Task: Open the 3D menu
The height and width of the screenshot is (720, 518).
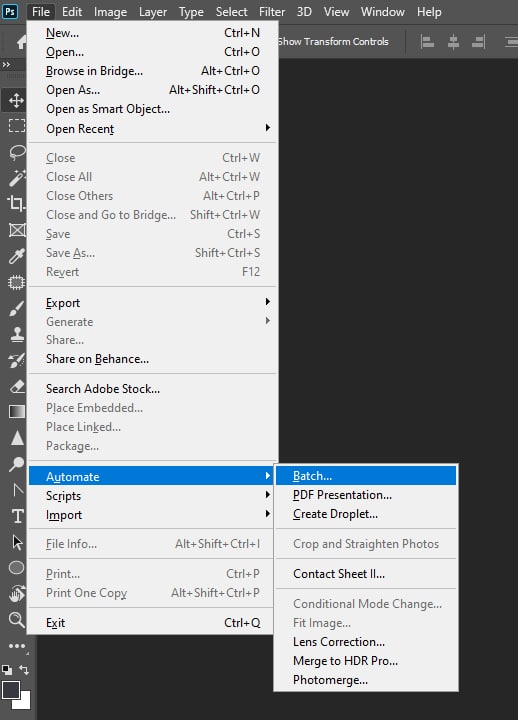Action: [304, 12]
